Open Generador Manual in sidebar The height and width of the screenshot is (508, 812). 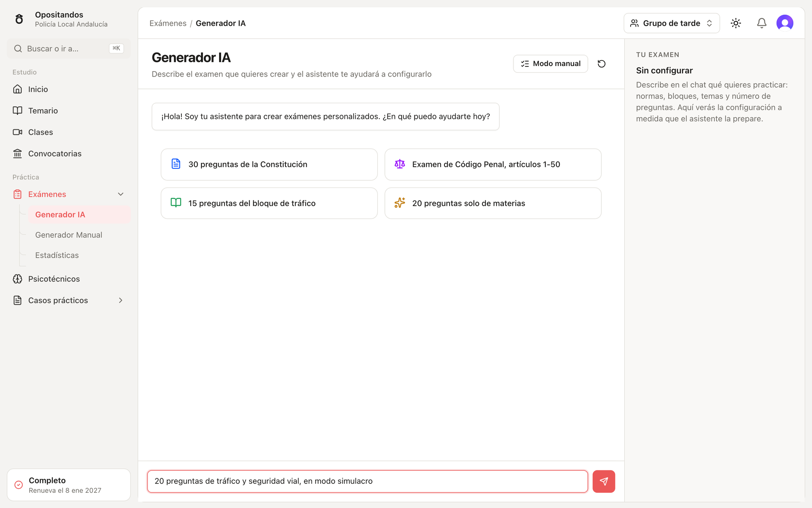80,235
